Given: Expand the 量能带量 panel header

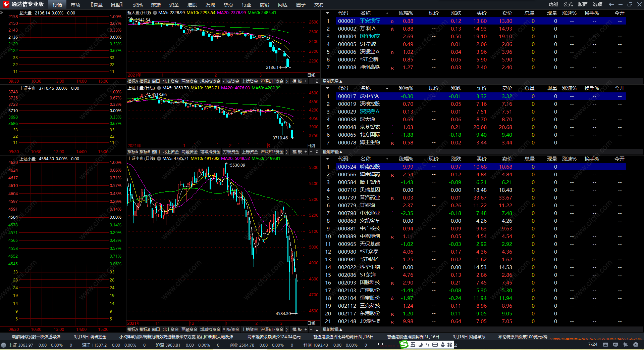Looking at the screenshot, I should [x=332, y=152].
